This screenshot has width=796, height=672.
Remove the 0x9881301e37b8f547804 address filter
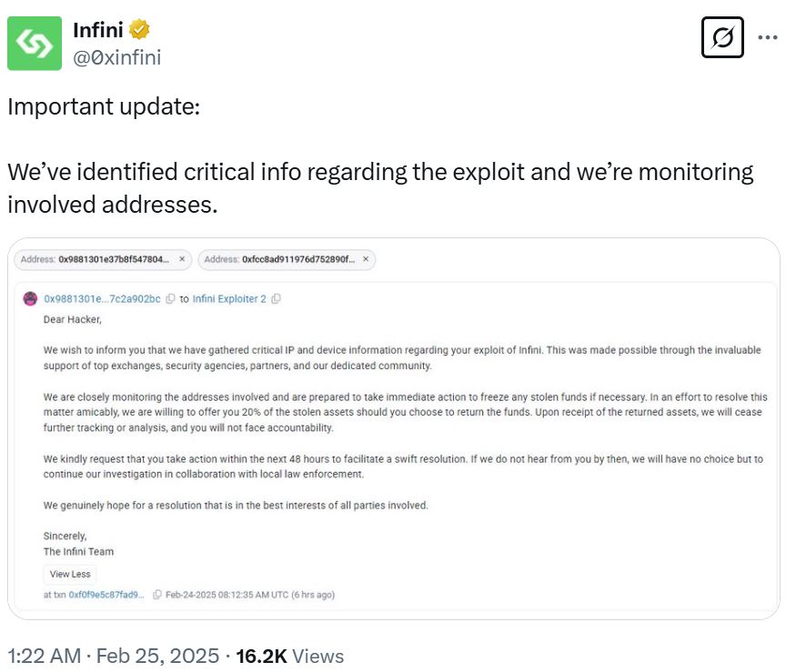pyautogui.click(x=182, y=259)
